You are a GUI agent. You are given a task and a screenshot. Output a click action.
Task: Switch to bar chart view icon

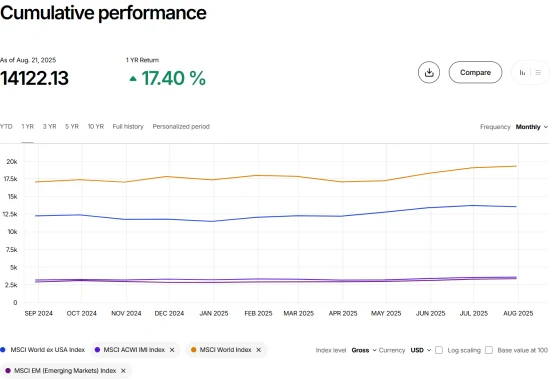(522, 72)
